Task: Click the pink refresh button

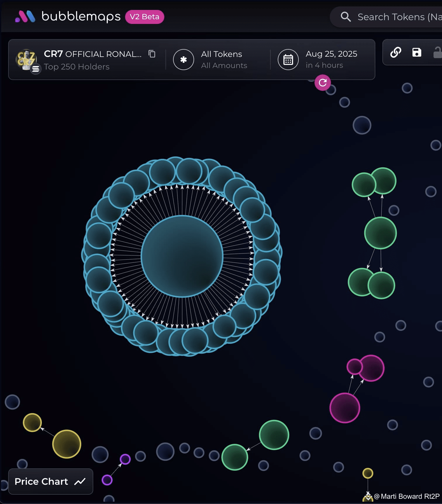Action: click(x=323, y=83)
